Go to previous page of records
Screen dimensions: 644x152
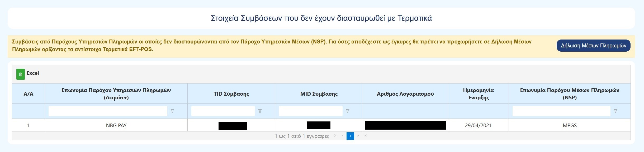point(343,136)
